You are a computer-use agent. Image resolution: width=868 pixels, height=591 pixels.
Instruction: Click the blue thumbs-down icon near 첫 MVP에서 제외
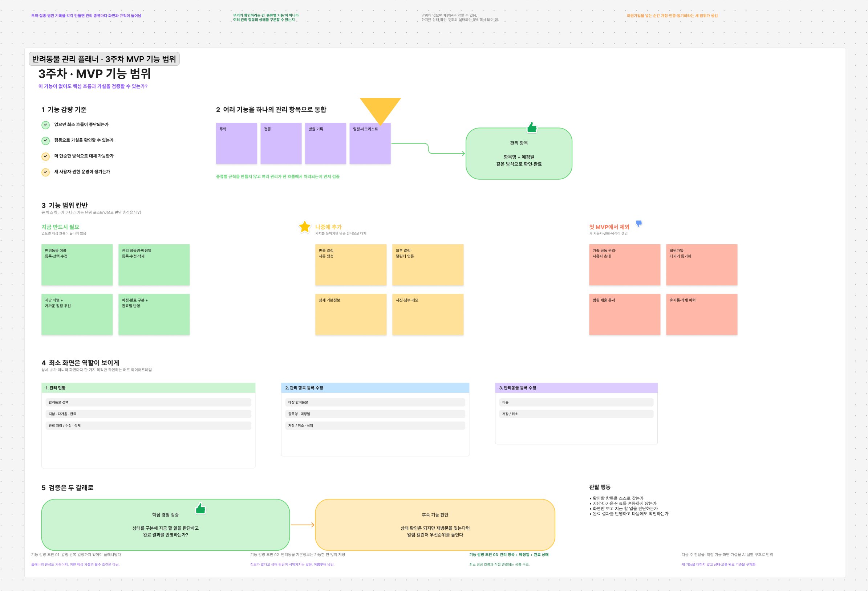click(639, 223)
